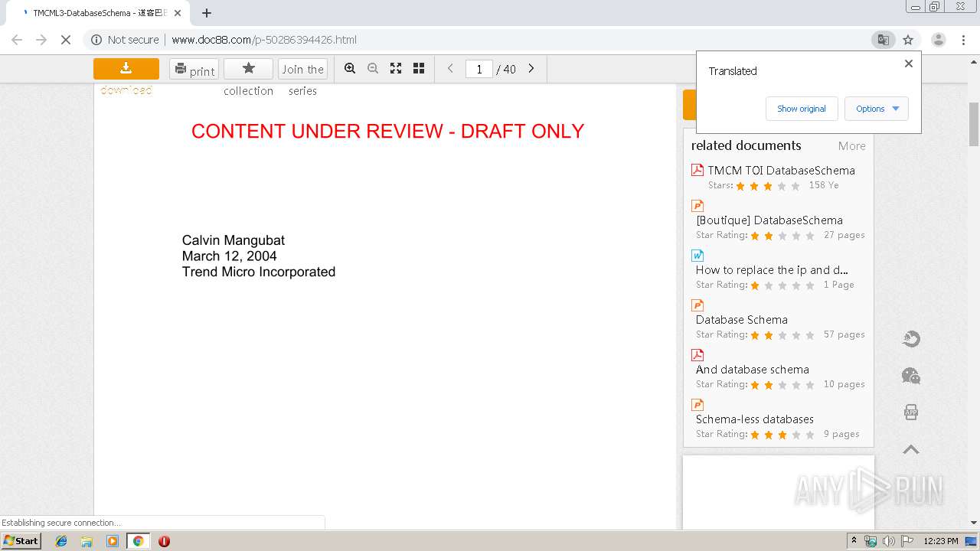Click Show original in translate popup
The height and width of the screenshot is (551, 980).
[802, 109]
